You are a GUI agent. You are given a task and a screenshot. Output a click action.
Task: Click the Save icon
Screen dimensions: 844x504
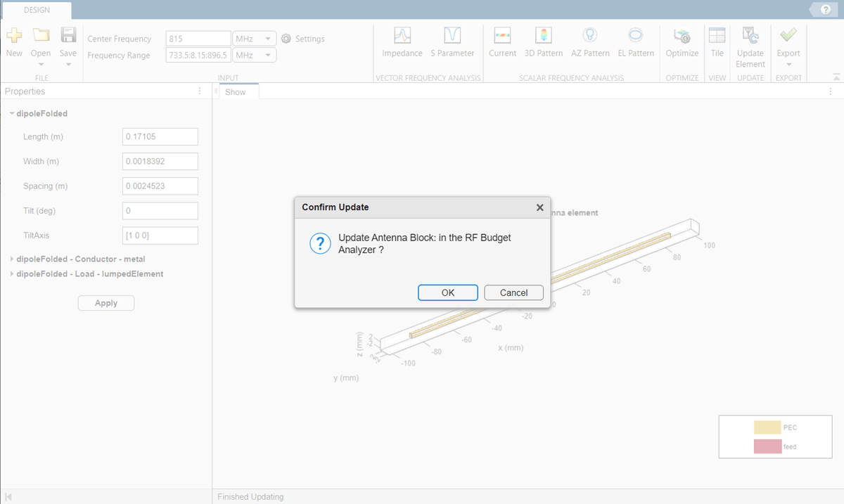(x=68, y=35)
